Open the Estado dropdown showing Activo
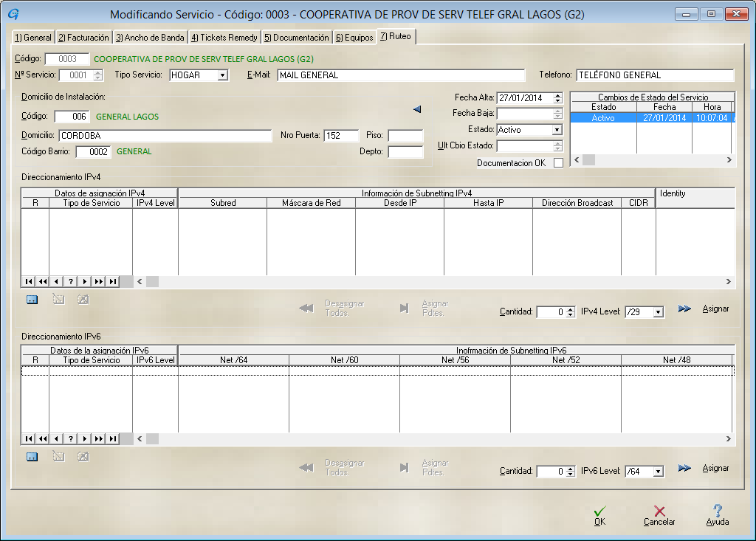This screenshot has width=756, height=541. click(557, 130)
